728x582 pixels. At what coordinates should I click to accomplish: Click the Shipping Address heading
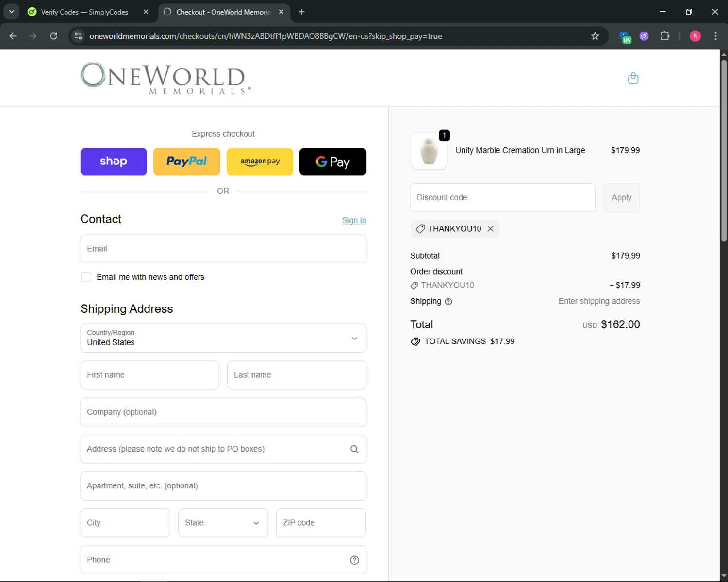point(127,309)
